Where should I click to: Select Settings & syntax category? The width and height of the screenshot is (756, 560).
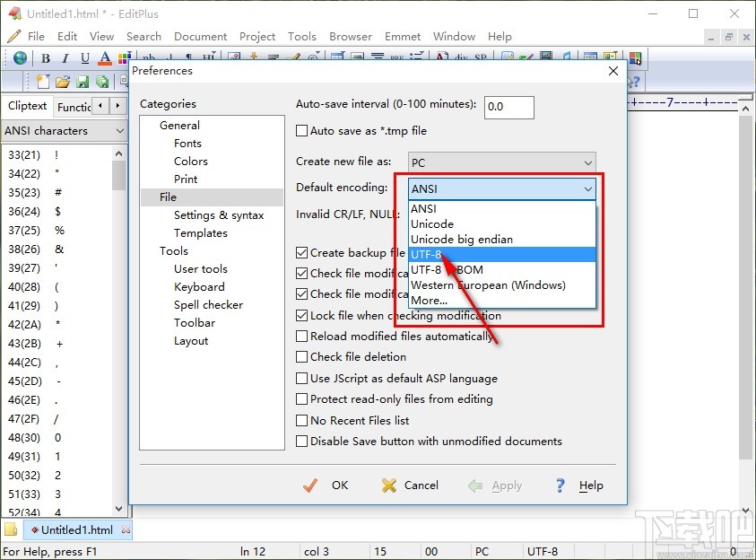[x=219, y=215]
